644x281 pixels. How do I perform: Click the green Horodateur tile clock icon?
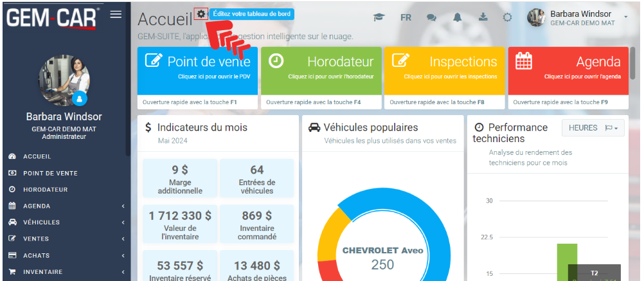(276, 60)
